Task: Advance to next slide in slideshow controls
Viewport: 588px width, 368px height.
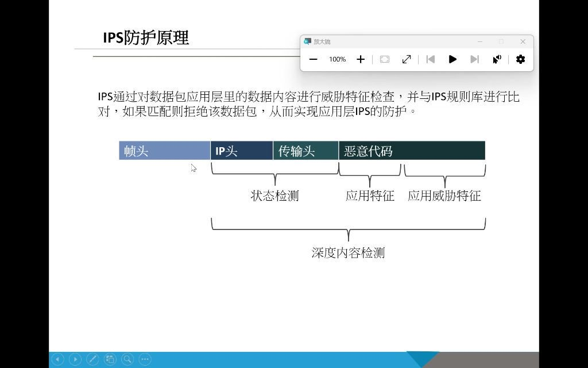Action: click(75, 359)
